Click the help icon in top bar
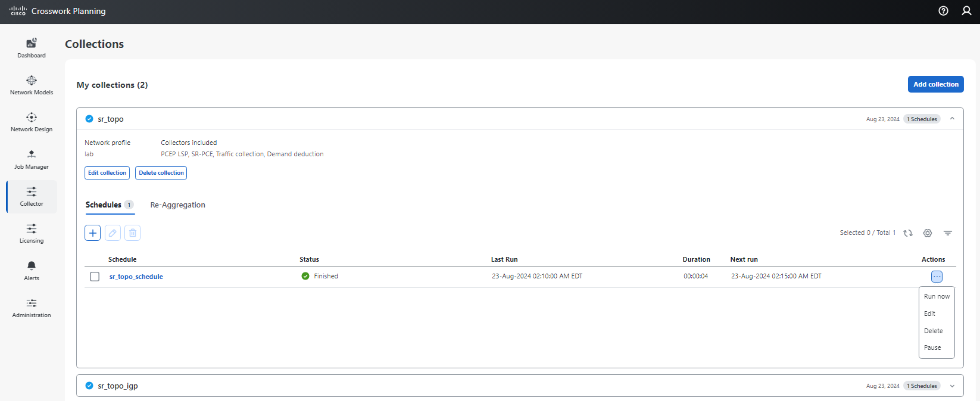Screen dimensions: 980x401 pyautogui.click(x=944, y=11)
